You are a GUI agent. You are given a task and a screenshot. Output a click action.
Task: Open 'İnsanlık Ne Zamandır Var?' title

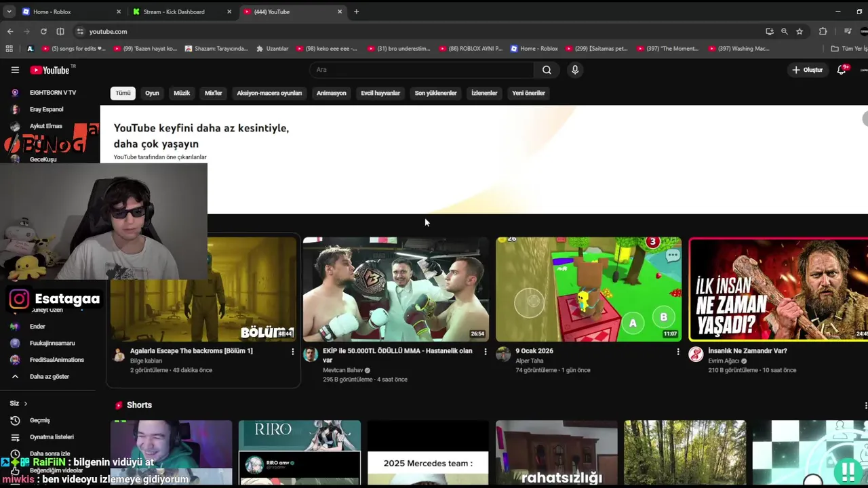click(x=747, y=351)
